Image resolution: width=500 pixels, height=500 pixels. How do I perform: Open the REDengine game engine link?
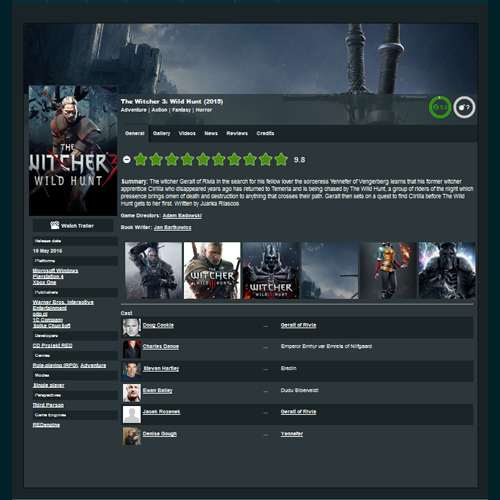point(46,425)
